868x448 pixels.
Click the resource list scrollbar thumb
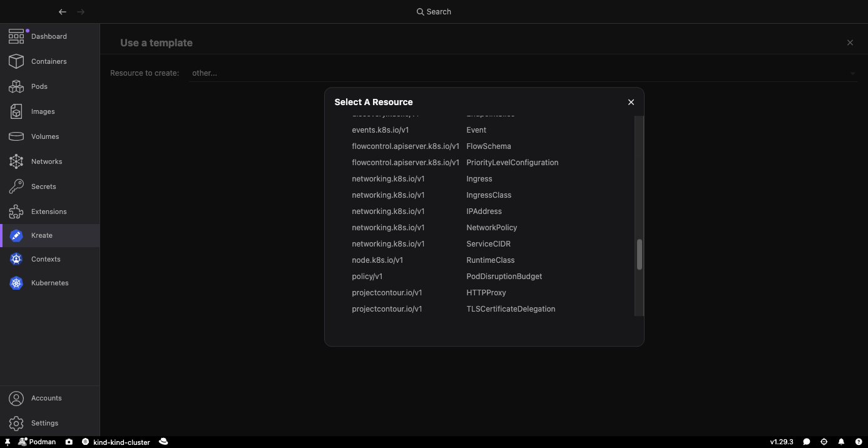[640, 255]
